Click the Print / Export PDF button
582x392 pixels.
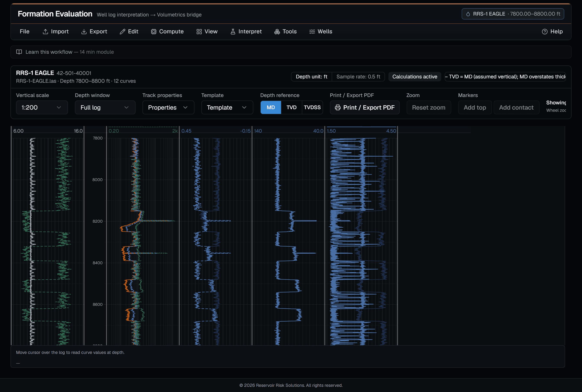click(365, 107)
